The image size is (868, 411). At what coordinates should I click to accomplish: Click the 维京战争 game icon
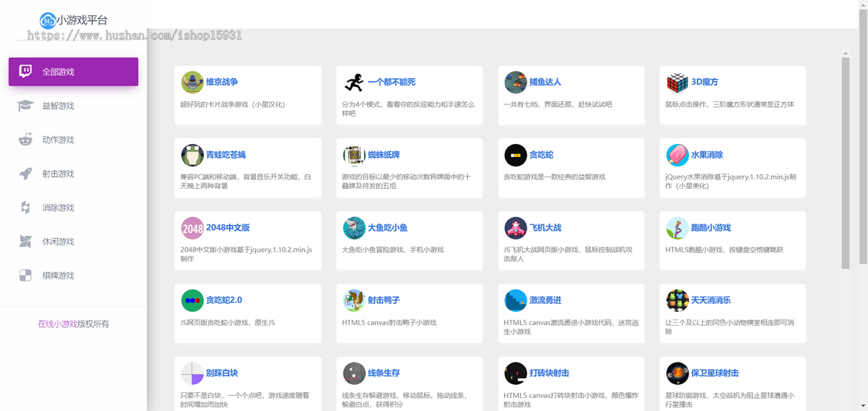[x=192, y=82]
